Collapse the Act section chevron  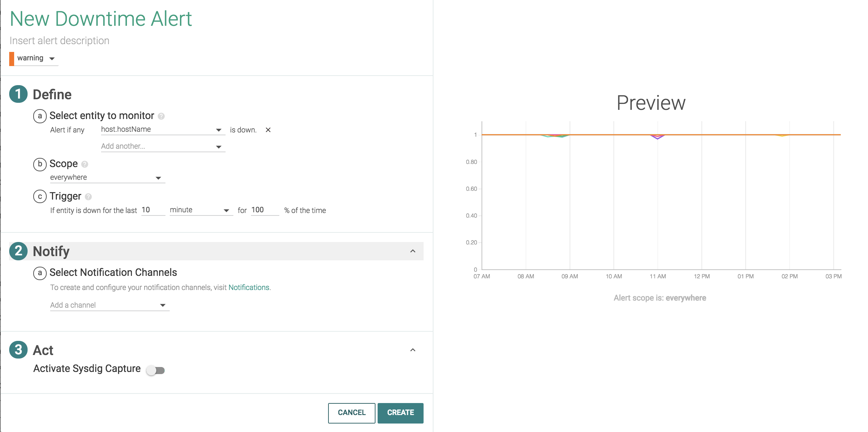pyautogui.click(x=413, y=350)
